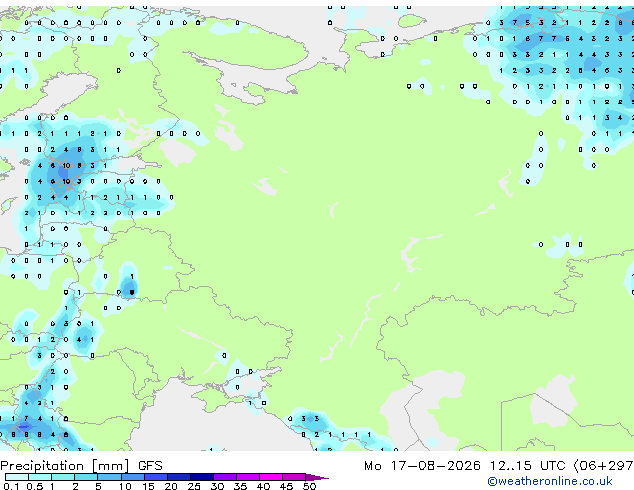Click the 25 label under the legend
Screen dimensions: 634x490
point(194,486)
